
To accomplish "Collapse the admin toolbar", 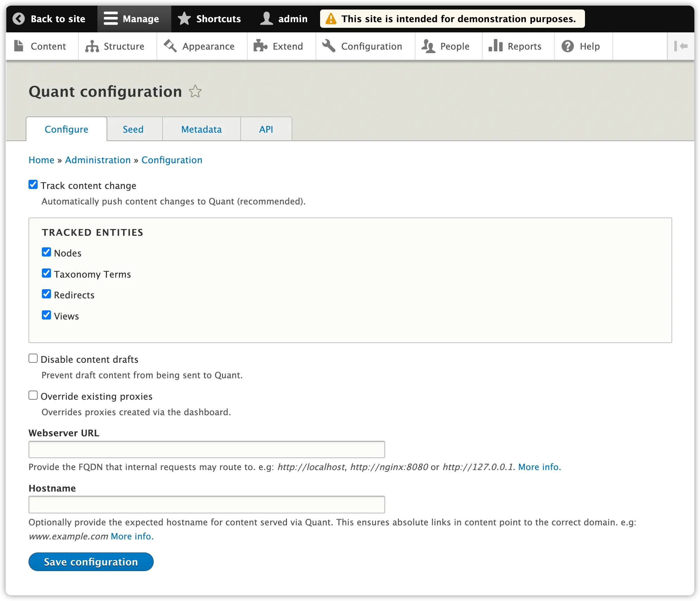I will tap(681, 46).
